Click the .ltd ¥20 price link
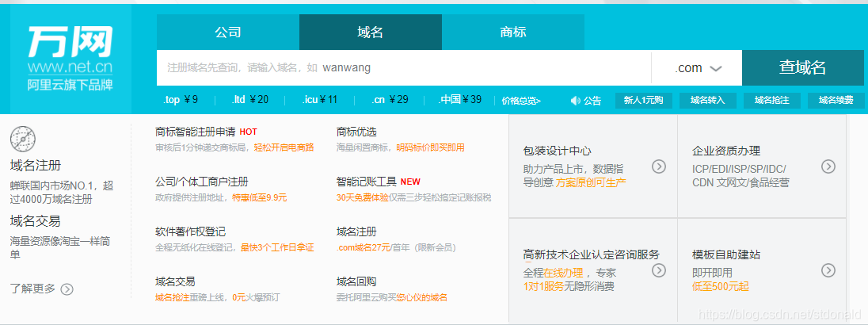Screen dimensions: 868x329 [x=250, y=100]
